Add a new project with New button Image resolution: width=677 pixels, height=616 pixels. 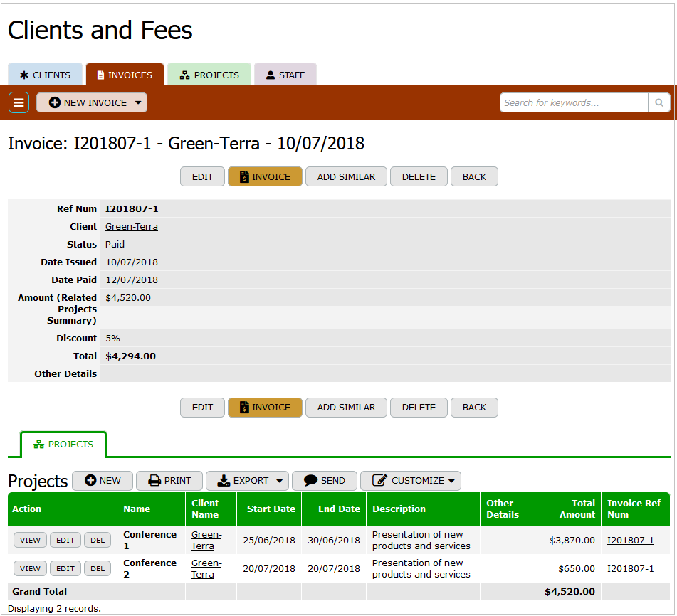(103, 481)
